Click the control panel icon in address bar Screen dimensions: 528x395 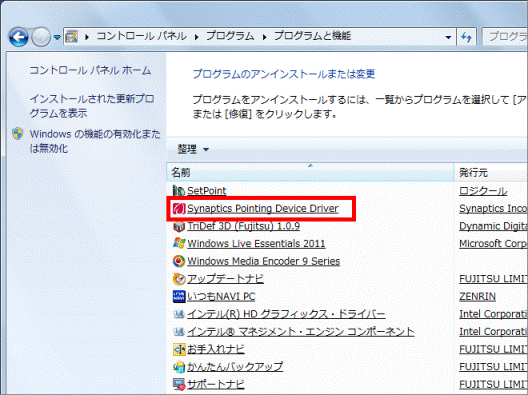pos(72,36)
